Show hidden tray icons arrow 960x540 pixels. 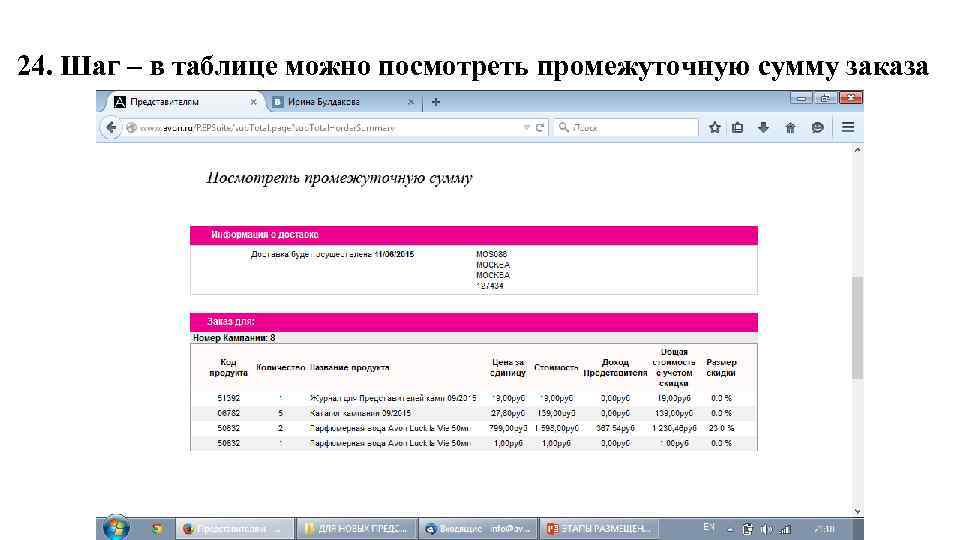[730, 530]
